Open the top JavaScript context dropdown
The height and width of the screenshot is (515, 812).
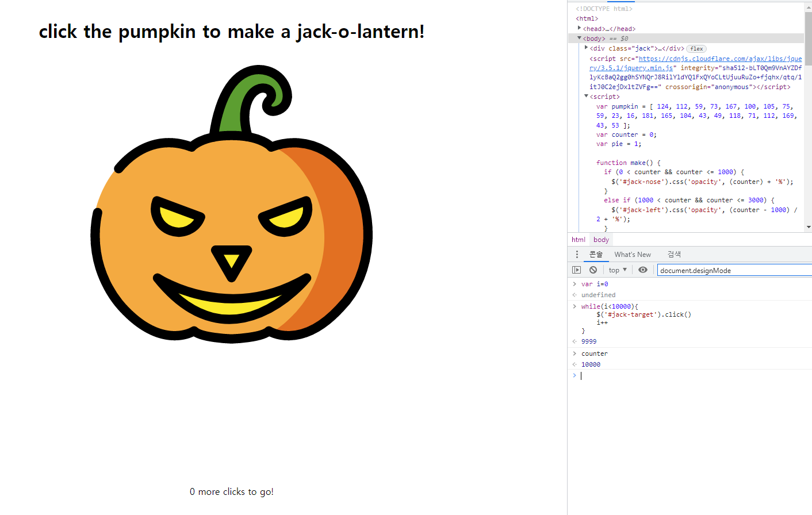[618, 270]
